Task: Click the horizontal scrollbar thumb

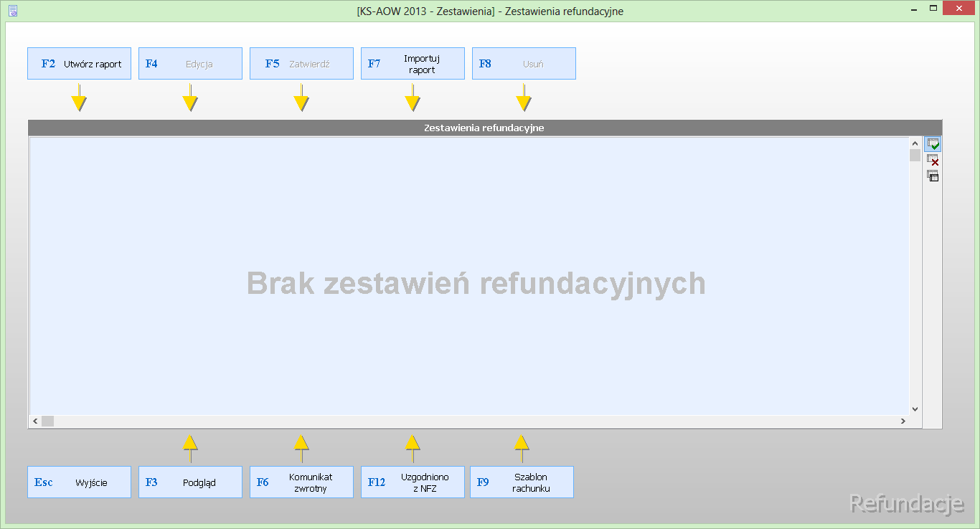Action: [x=47, y=421]
